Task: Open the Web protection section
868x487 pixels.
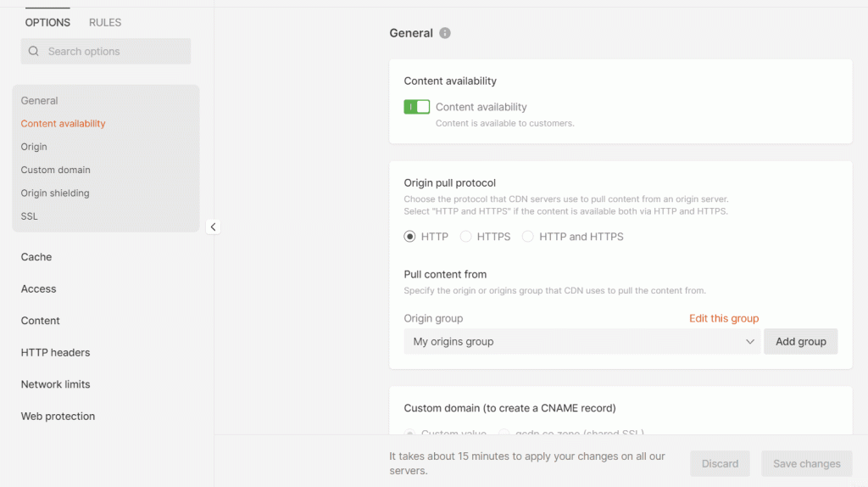Action: pyautogui.click(x=58, y=417)
